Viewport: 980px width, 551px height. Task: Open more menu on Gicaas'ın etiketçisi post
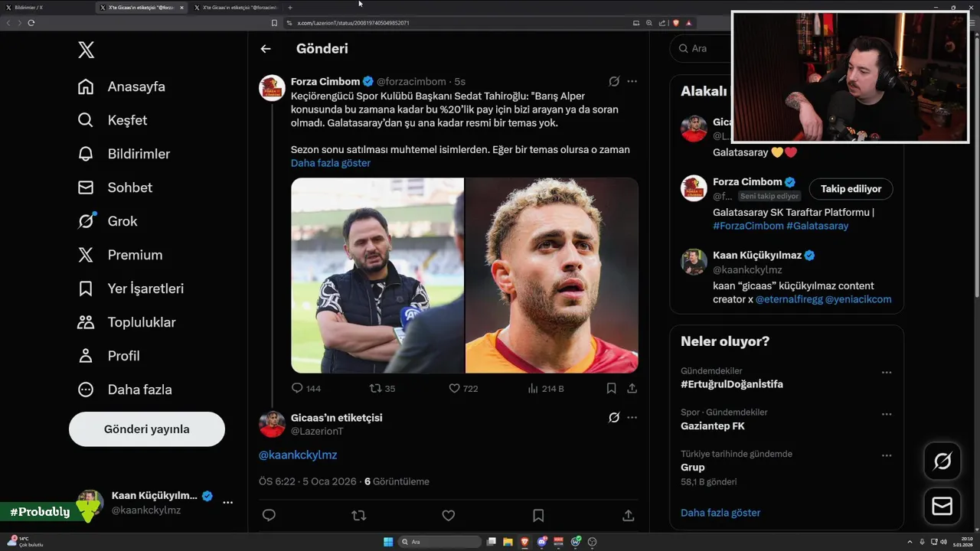(632, 417)
